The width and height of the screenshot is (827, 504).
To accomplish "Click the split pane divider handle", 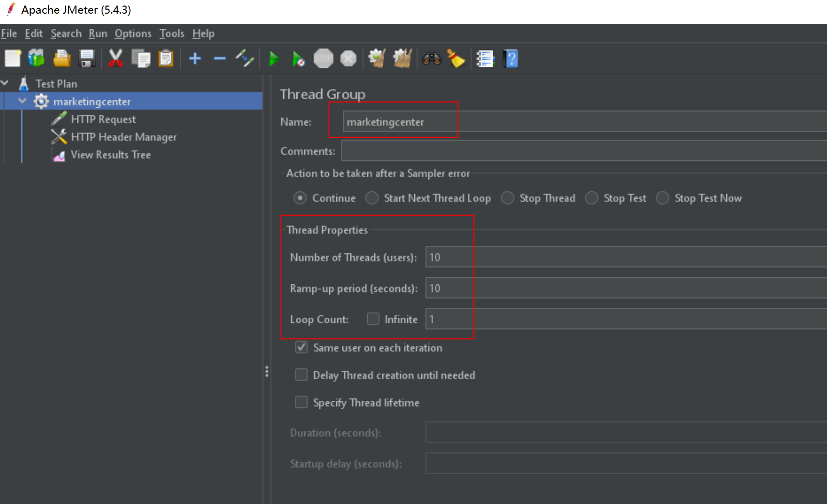I will click(267, 372).
